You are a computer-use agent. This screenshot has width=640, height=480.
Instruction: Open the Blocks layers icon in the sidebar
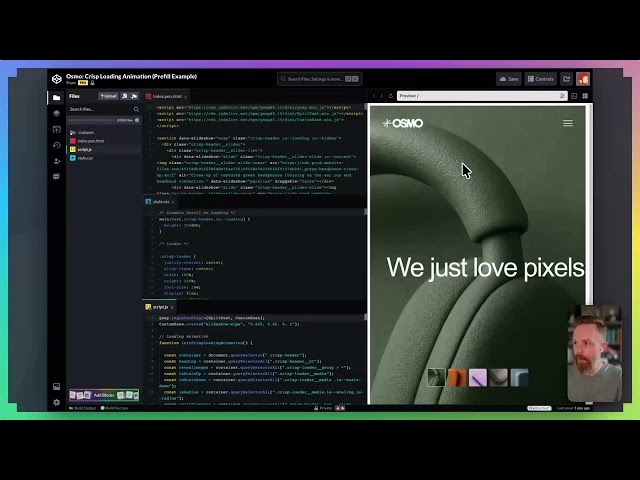click(x=56, y=113)
